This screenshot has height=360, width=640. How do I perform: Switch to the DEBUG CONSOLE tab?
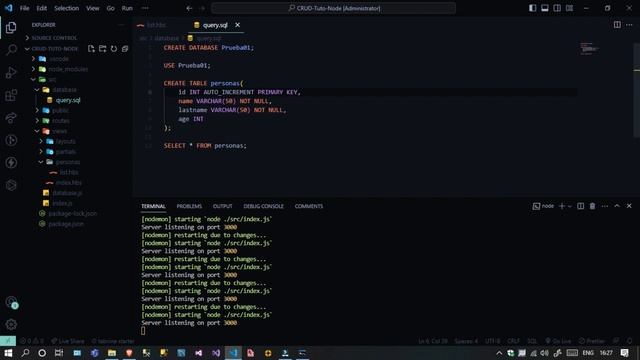point(263,206)
